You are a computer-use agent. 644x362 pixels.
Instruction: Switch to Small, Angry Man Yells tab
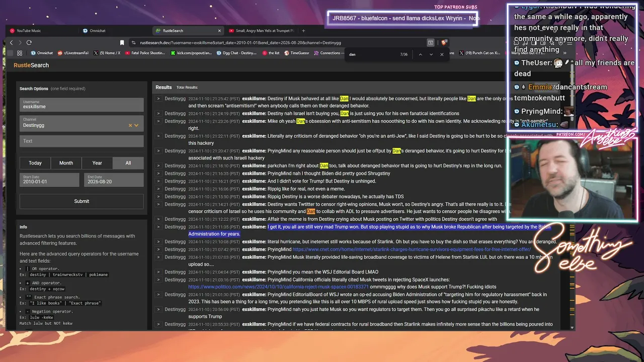click(261, 31)
